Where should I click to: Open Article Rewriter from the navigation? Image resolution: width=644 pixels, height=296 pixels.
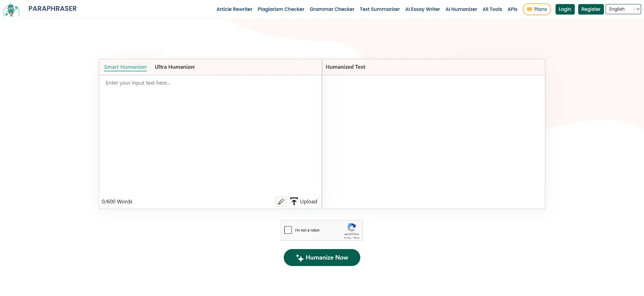click(x=235, y=9)
